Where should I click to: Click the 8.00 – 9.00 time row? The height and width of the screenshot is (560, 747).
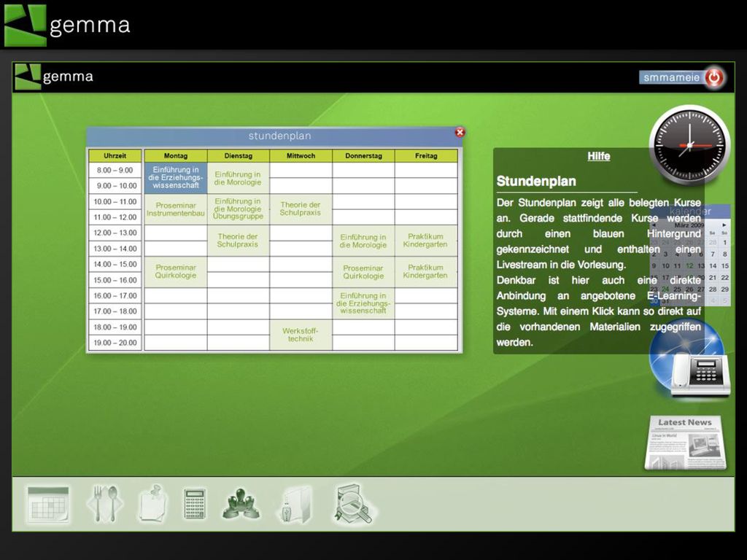[115, 170]
